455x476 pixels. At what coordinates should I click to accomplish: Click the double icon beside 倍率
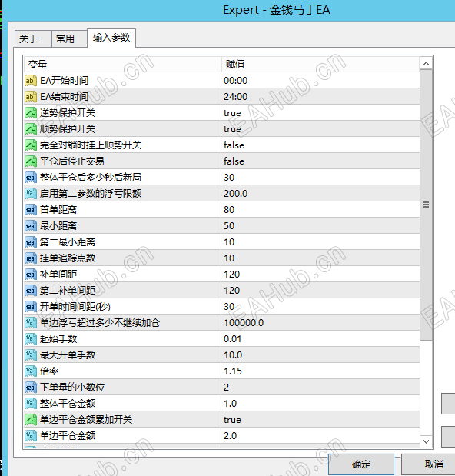pyautogui.click(x=31, y=371)
